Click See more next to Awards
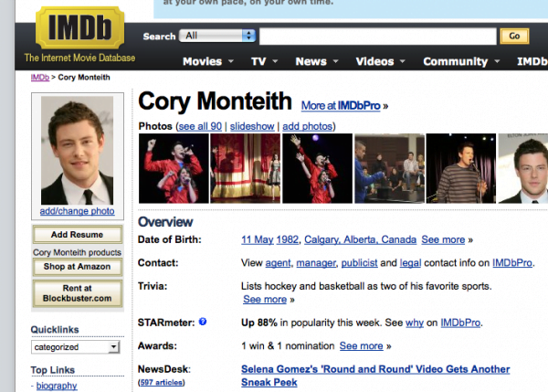The height and width of the screenshot is (392, 548). (362, 346)
